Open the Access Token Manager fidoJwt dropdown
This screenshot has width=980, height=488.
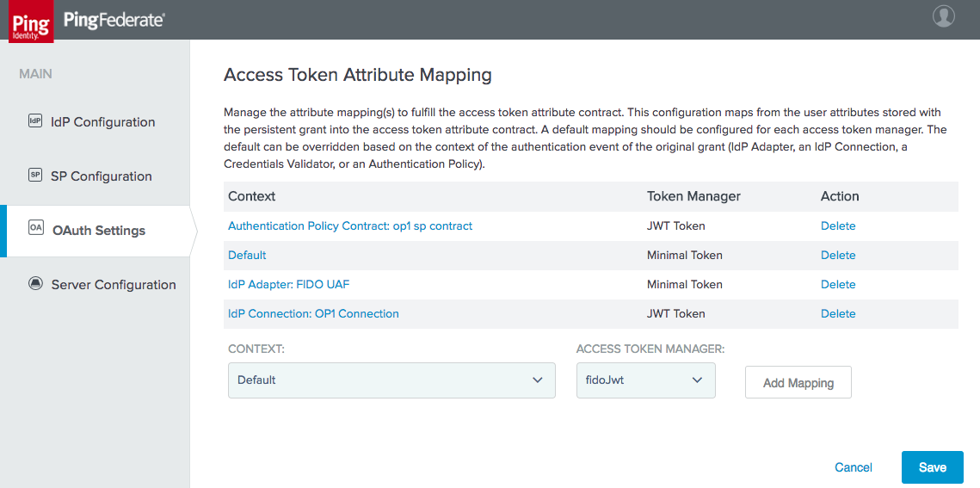click(645, 380)
